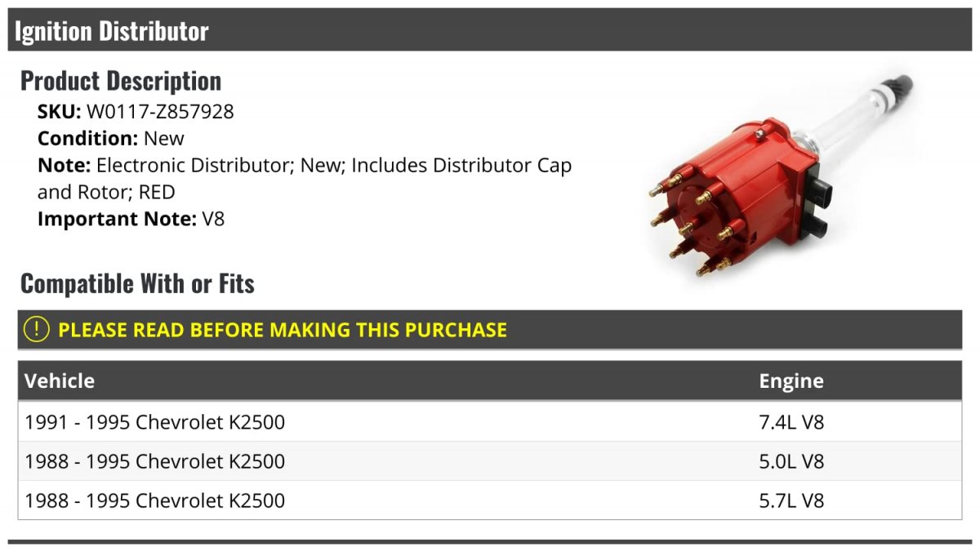Screen dimensions: 980x552
Task: Click the Product Description heading
Action: point(121,81)
